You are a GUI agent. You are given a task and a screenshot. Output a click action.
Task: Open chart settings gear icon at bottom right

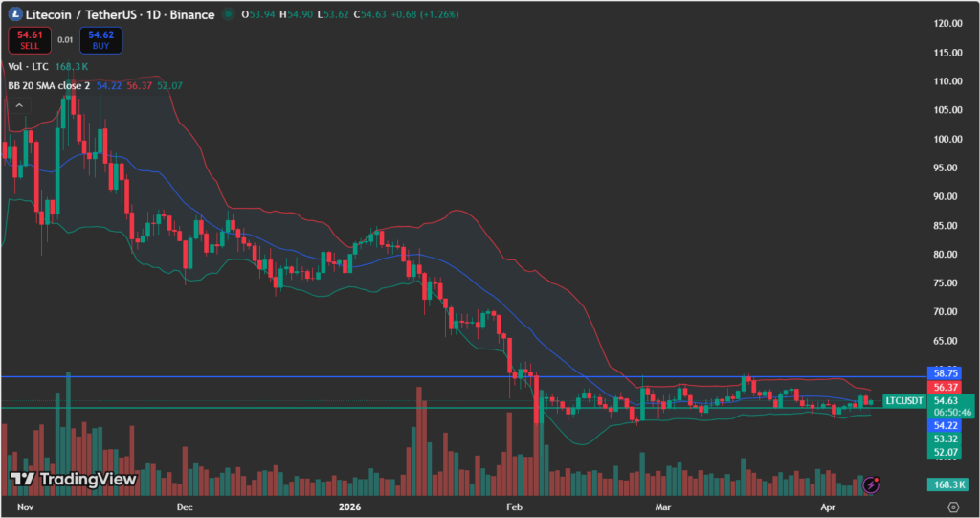point(953,507)
